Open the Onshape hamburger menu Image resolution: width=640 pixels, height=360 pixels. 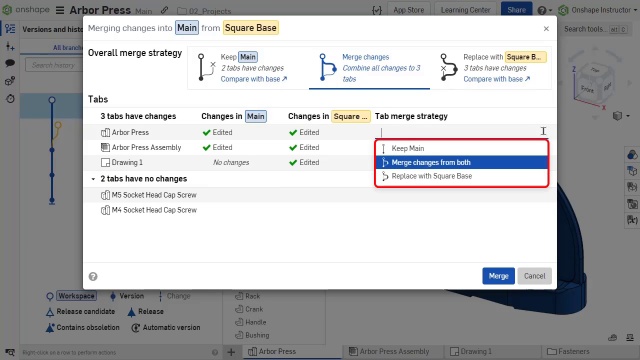pyautogui.click(x=60, y=10)
